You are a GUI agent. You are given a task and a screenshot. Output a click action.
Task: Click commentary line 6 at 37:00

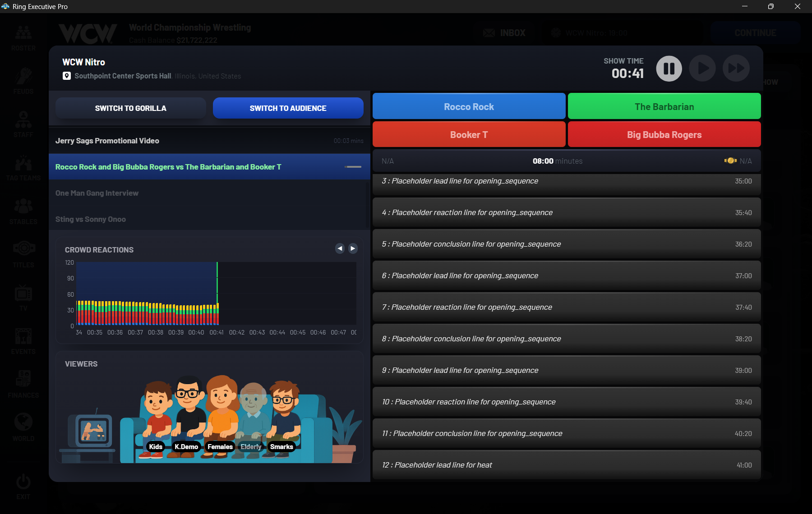(x=567, y=275)
